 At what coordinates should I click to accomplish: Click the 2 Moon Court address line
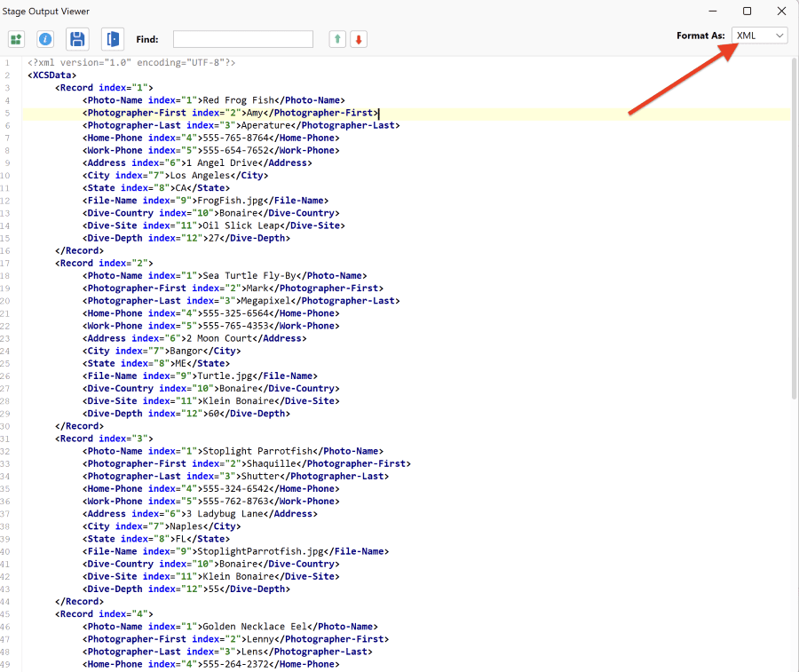click(x=194, y=338)
